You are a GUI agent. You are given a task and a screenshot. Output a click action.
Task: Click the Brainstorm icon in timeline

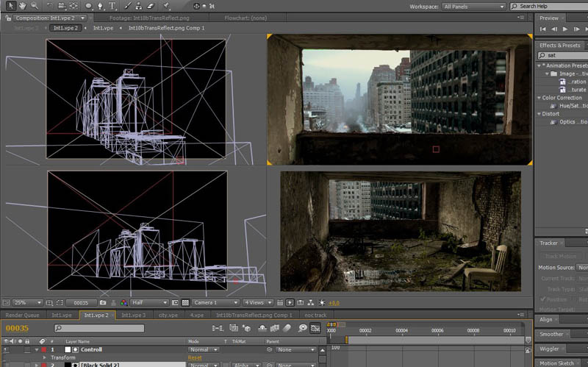point(303,328)
